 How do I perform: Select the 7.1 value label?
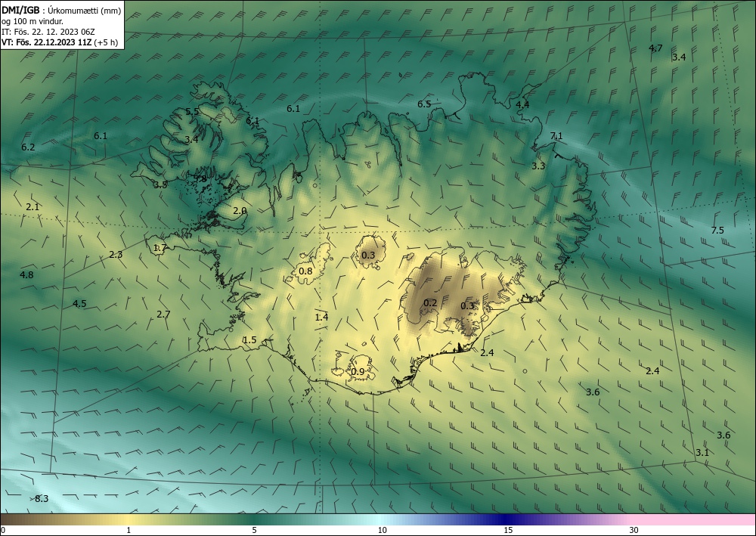click(556, 136)
